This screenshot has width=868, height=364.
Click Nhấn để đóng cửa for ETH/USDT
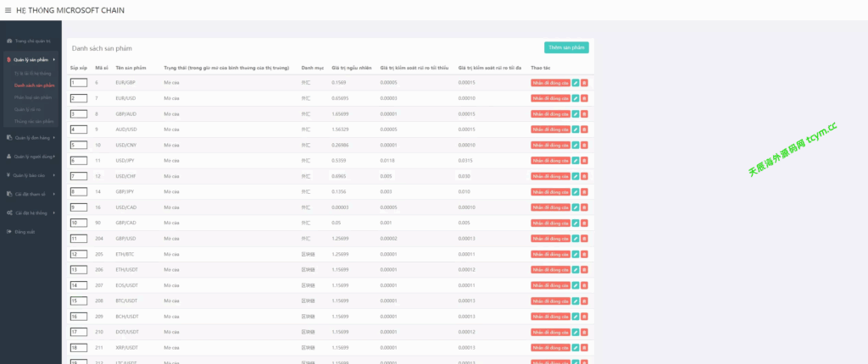coord(550,270)
